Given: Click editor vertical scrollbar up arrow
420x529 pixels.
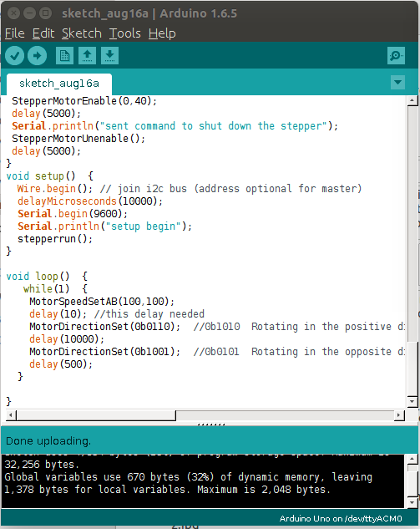Looking at the screenshot, I should (412, 100).
